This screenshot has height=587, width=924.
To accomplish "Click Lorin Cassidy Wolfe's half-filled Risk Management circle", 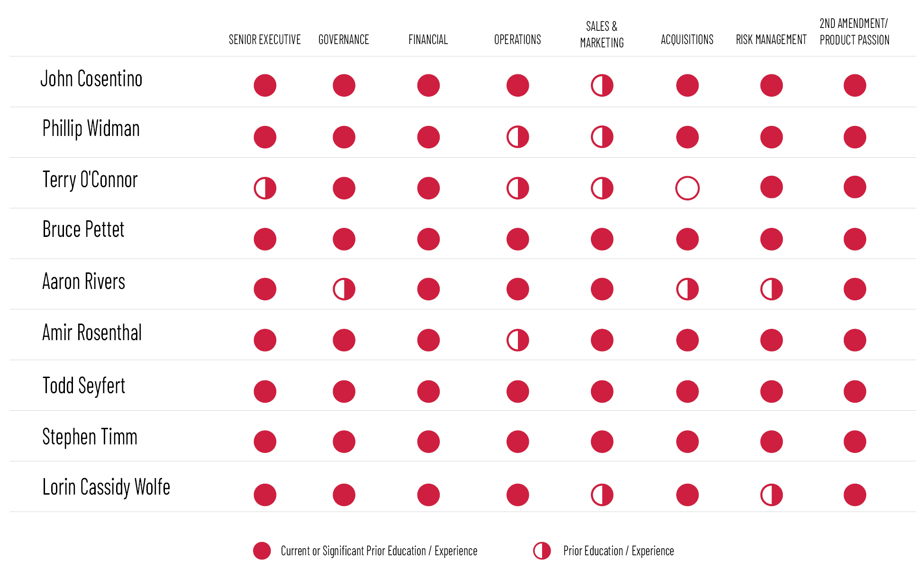I will coord(771,495).
